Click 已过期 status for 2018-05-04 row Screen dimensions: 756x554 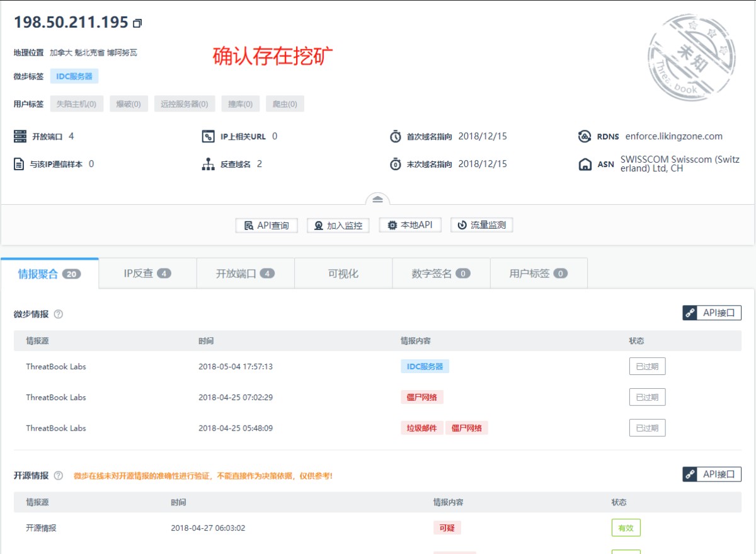pyautogui.click(x=647, y=366)
